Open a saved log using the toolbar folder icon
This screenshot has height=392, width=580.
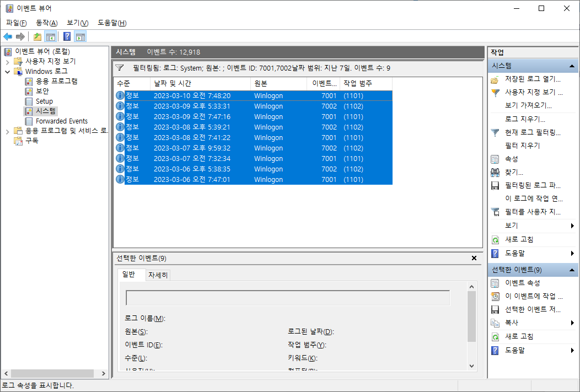[x=36, y=36]
